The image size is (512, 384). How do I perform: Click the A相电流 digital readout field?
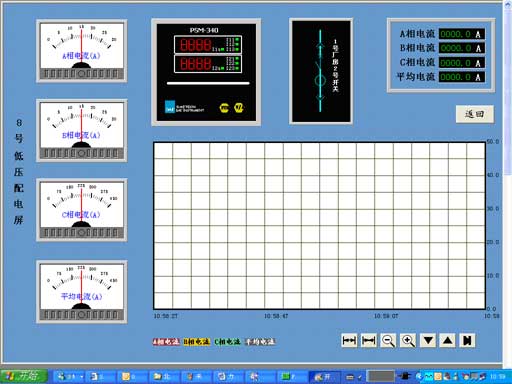point(462,34)
